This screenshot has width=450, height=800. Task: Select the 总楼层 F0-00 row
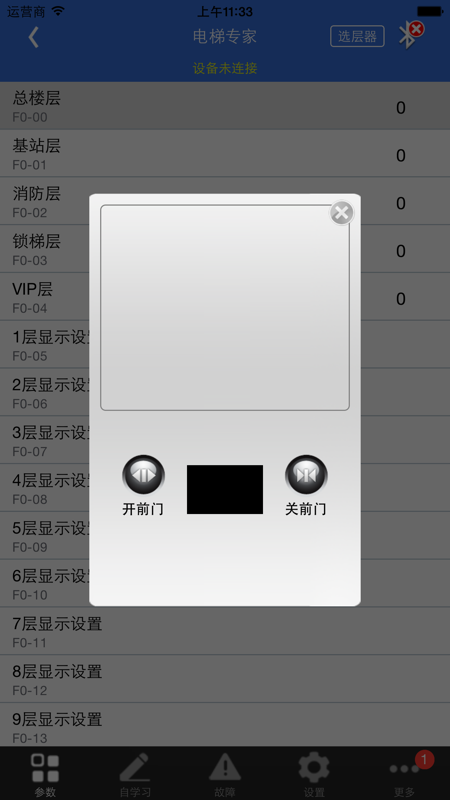pos(225,106)
